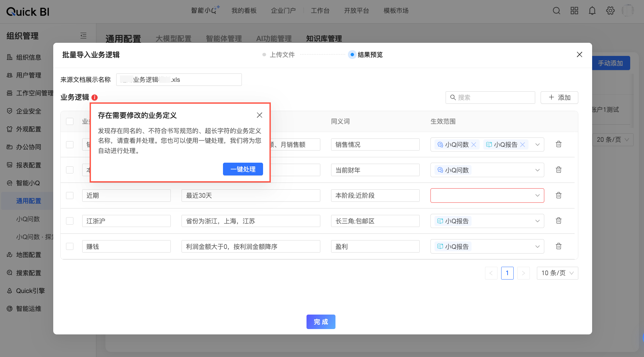Expand 生效范围 dropdown in 赚钱 row
The height and width of the screenshot is (357, 644).
coord(538,247)
